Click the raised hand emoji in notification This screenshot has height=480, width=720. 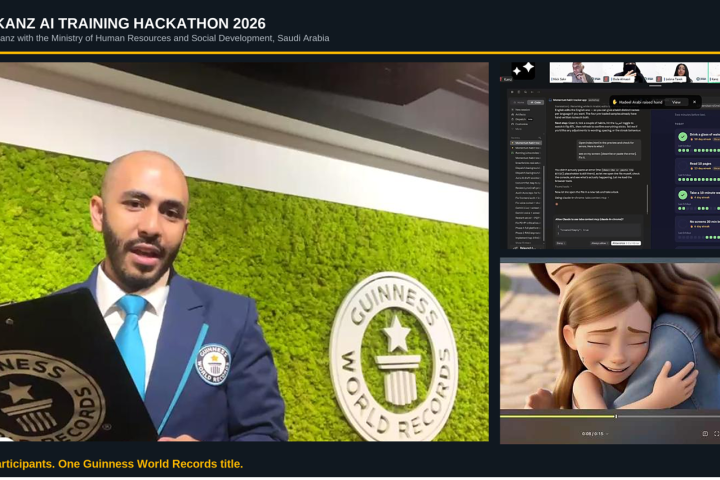614,102
